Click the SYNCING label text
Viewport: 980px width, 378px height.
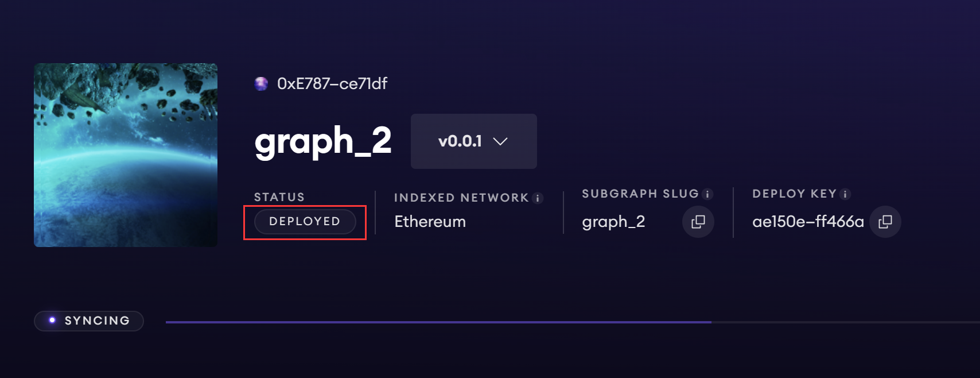97,321
